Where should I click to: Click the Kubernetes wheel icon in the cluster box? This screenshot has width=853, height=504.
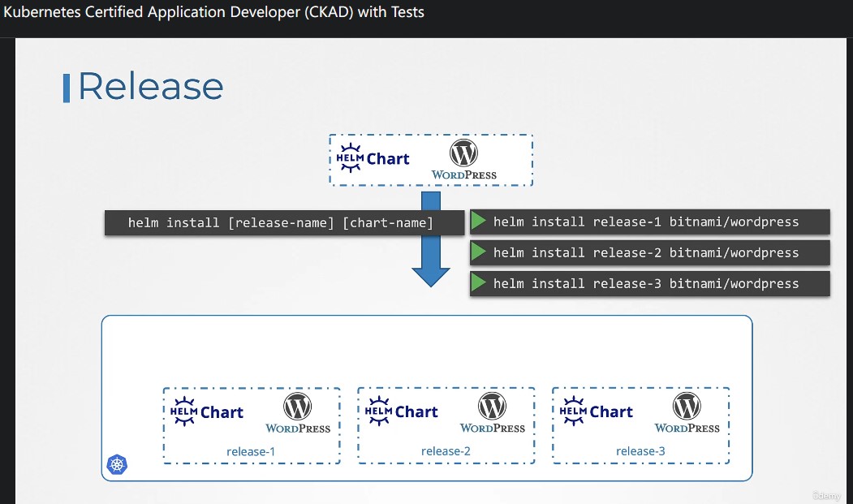117,464
